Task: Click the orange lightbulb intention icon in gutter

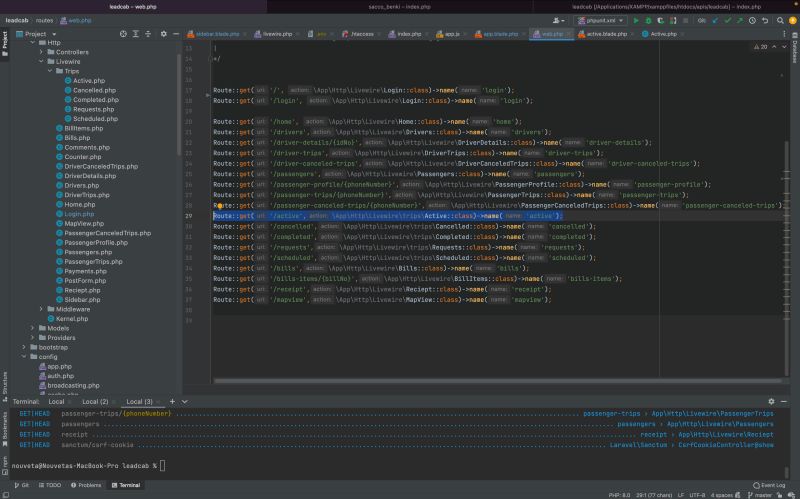Action: [220, 206]
